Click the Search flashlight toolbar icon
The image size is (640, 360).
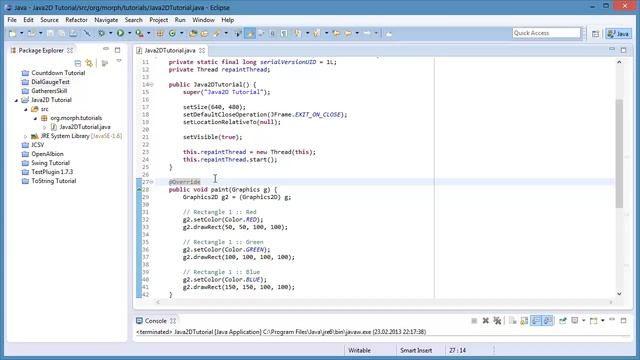coord(216,33)
